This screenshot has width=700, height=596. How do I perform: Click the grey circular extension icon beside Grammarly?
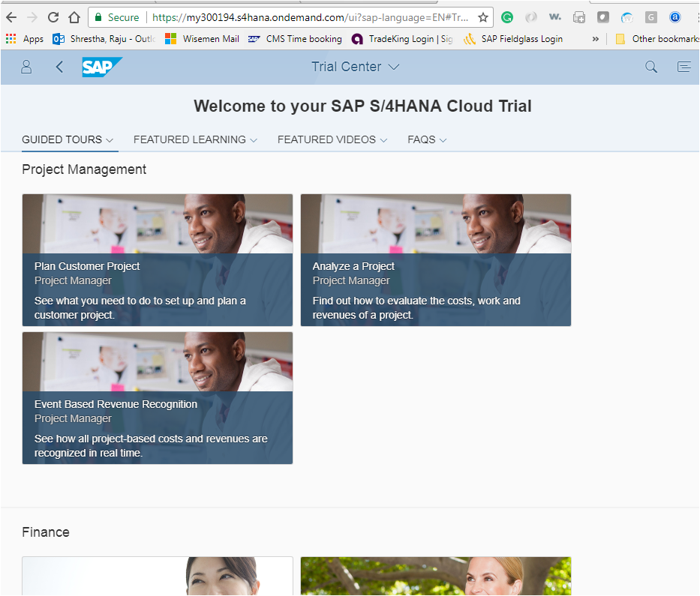point(530,17)
